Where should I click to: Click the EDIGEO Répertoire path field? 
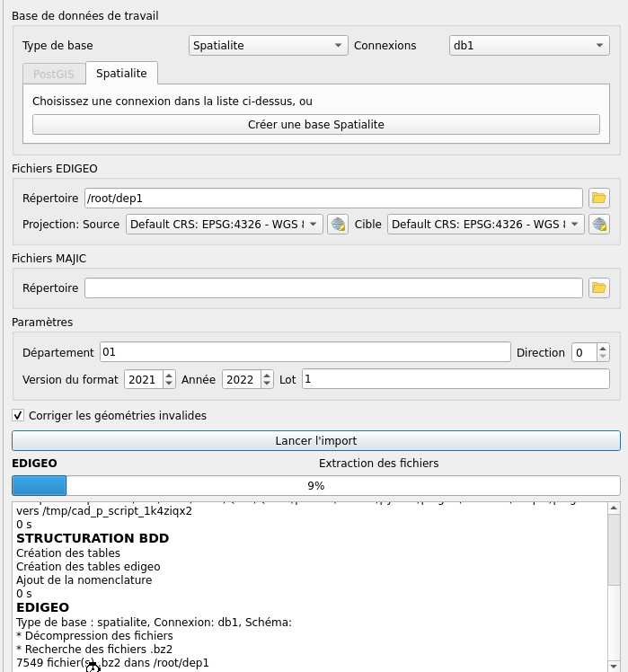(333, 198)
